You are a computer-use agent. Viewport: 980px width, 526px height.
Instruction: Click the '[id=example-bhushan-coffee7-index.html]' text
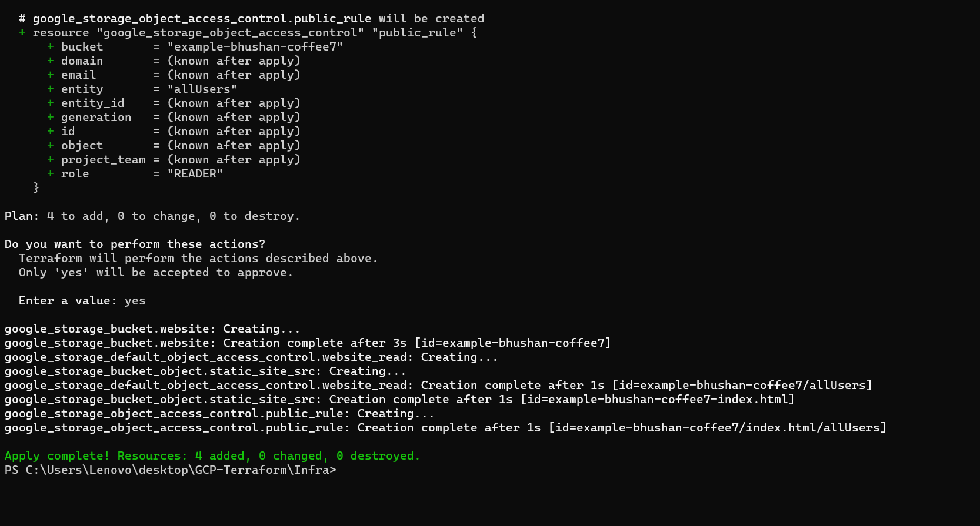[657, 400]
